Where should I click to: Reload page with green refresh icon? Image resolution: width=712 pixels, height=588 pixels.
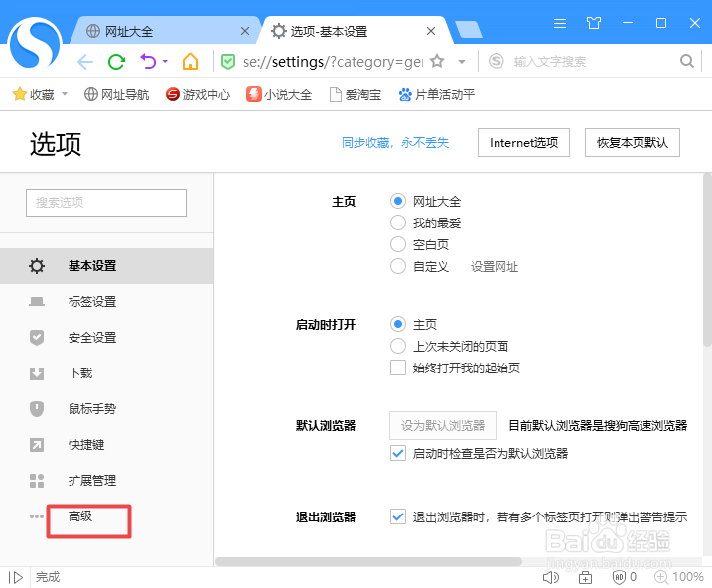click(x=117, y=62)
